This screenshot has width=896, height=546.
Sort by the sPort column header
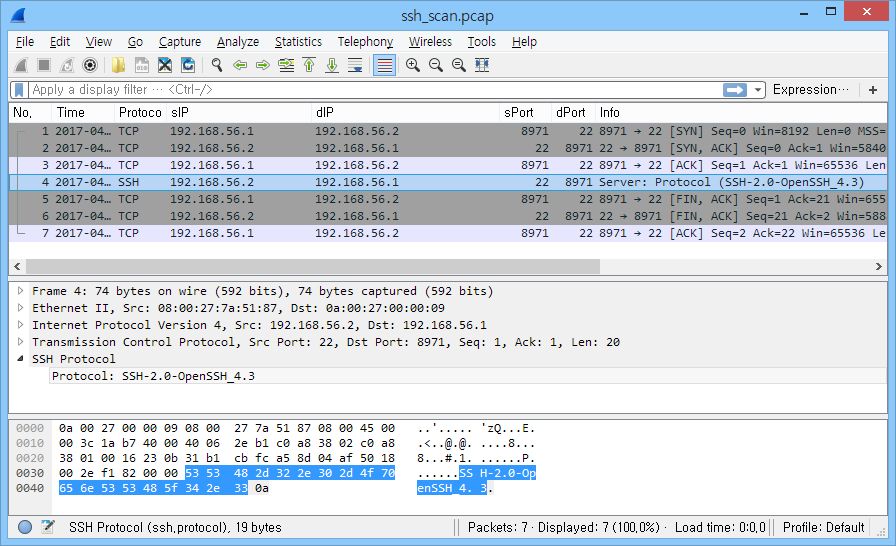[x=525, y=113]
